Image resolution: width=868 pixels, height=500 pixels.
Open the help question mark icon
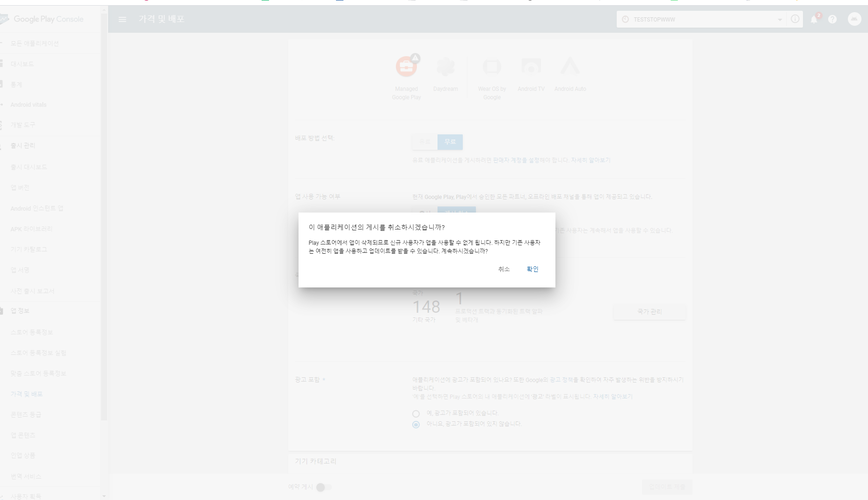tap(832, 19)
